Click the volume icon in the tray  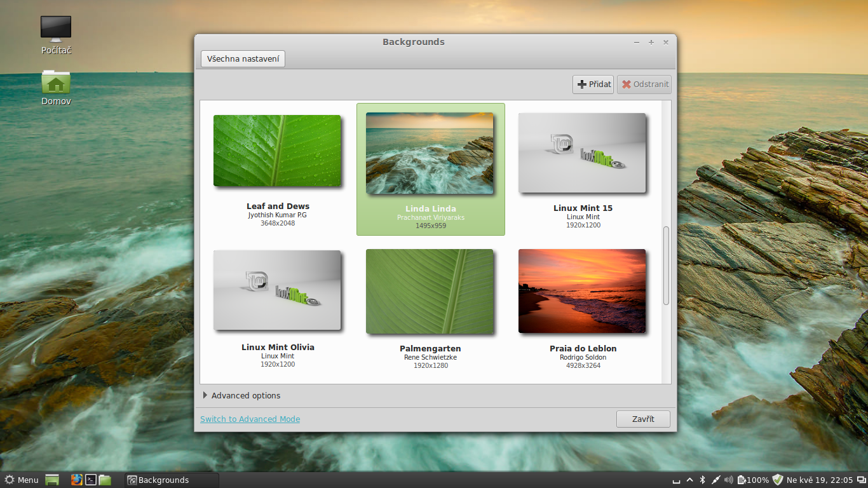[728, 480]
